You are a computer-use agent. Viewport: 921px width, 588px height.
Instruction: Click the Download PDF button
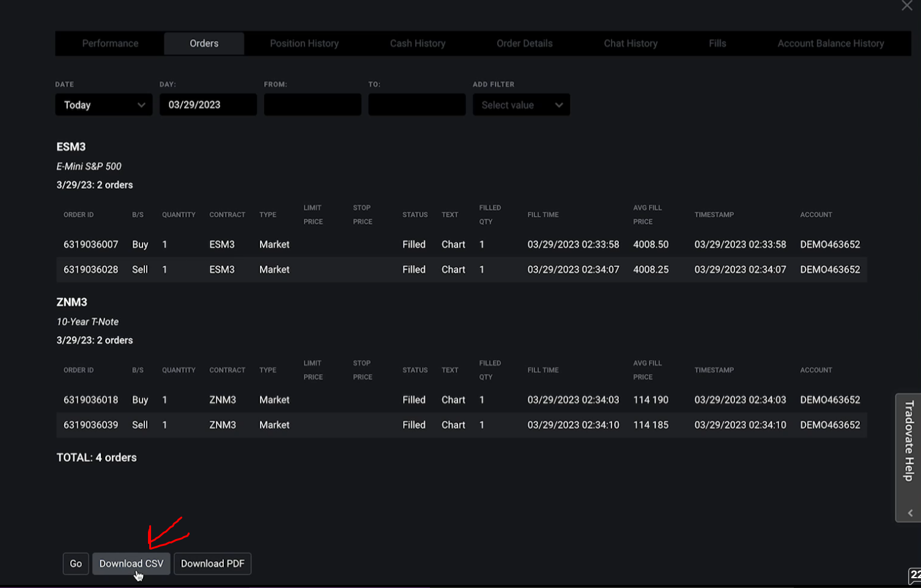coord(212,564)
